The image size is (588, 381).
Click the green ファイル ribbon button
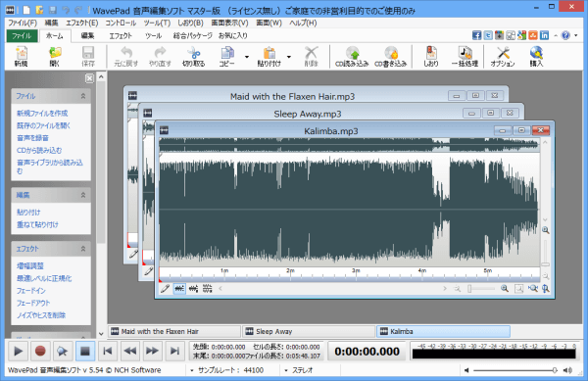click(22, 35)
